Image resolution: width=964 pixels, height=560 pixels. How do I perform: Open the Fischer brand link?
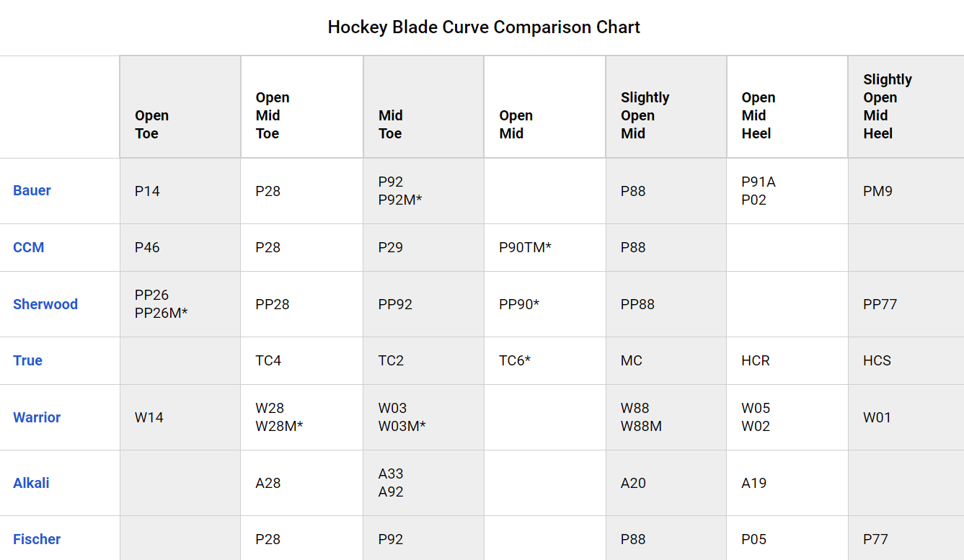pyautogui.click(x=37, y=539)
